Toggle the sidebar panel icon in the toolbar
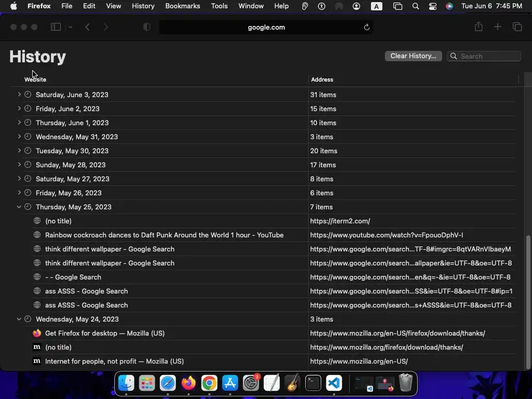Screen dimensions: 532x399 56,27
